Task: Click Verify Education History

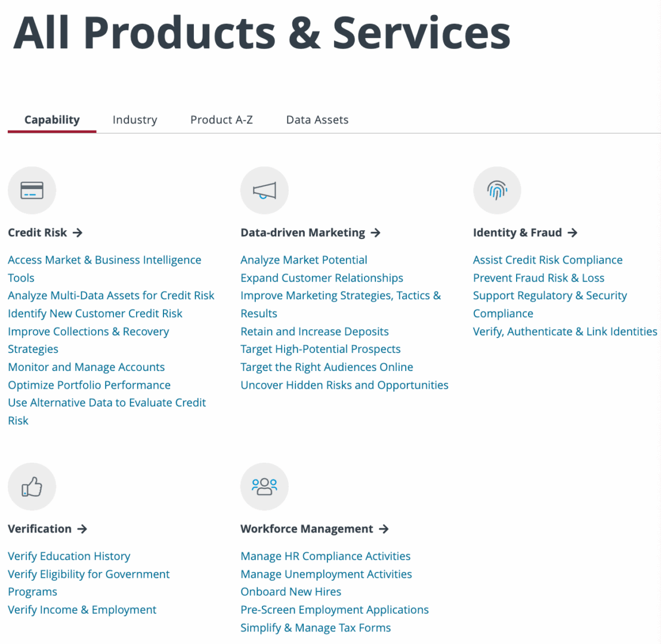Action: 69,556
